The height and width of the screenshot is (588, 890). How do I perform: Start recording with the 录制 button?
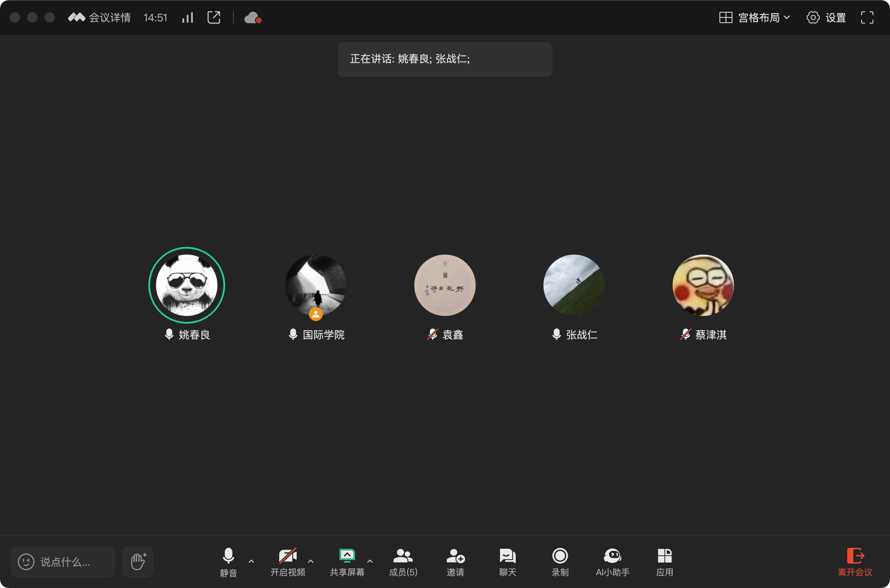(560, 562)
